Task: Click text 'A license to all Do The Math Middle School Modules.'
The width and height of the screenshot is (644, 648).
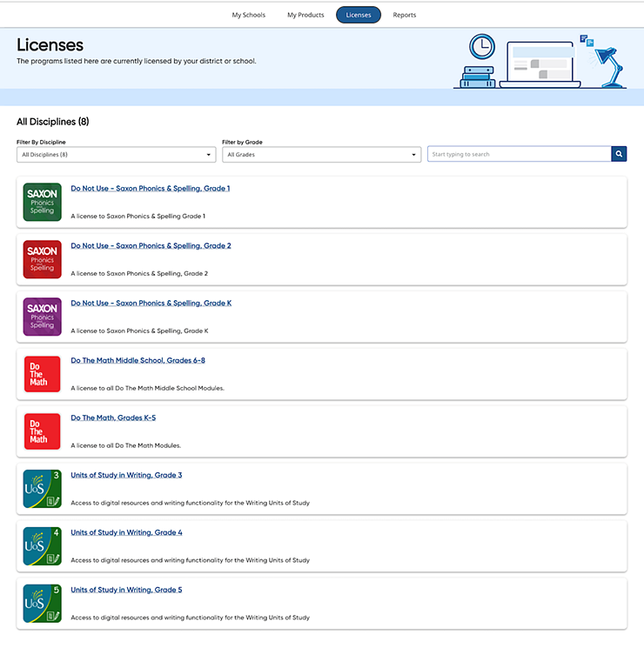Action: tap(148, 389)
